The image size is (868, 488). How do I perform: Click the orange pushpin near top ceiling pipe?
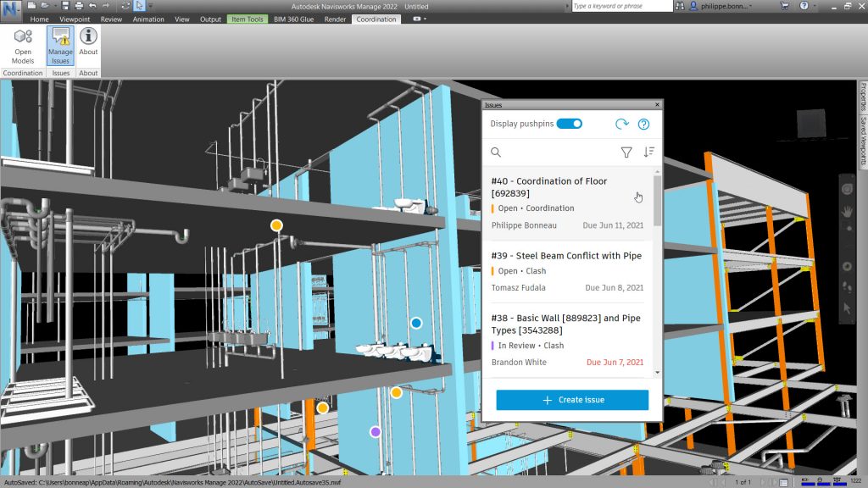276,225
